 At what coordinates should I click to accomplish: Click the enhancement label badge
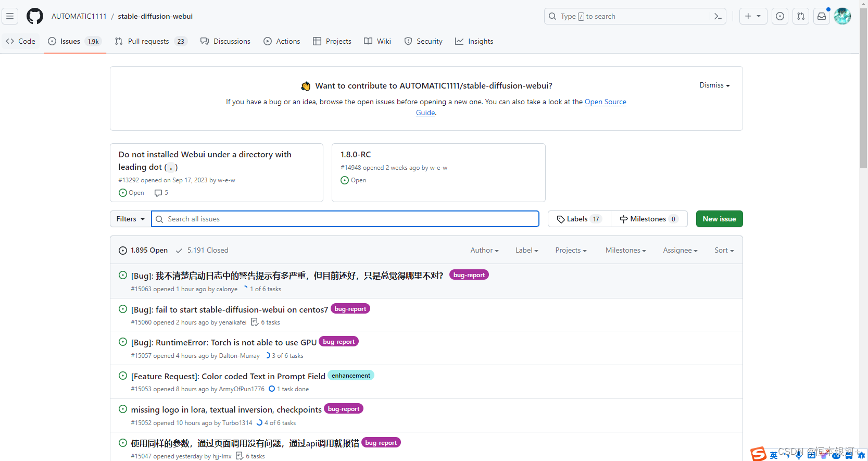351,376
